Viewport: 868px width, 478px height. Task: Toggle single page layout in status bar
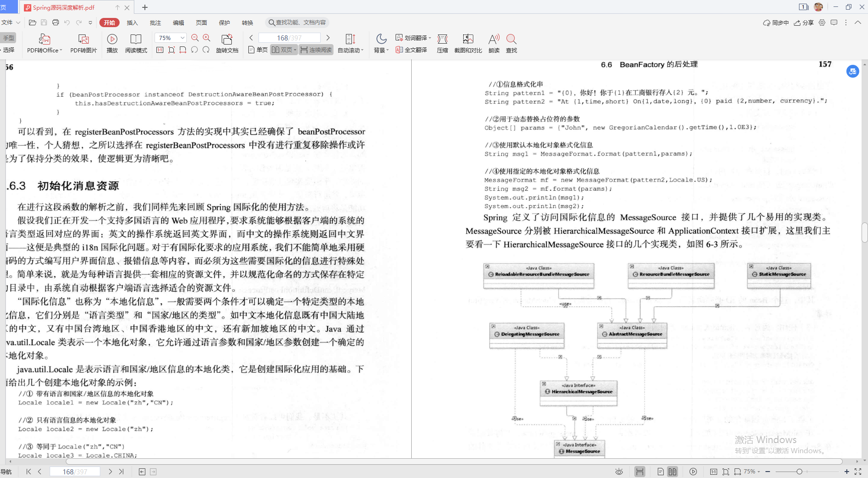[661, 472]
